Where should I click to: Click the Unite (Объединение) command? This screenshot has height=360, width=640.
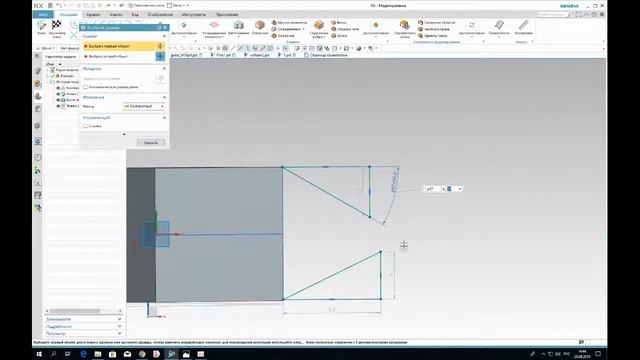tap(288, 29)
